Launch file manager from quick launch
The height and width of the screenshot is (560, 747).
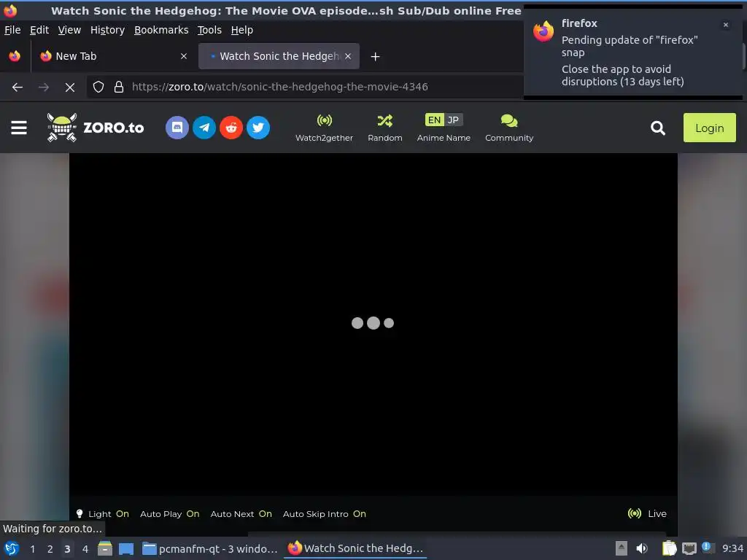click(x=105, y=548)
